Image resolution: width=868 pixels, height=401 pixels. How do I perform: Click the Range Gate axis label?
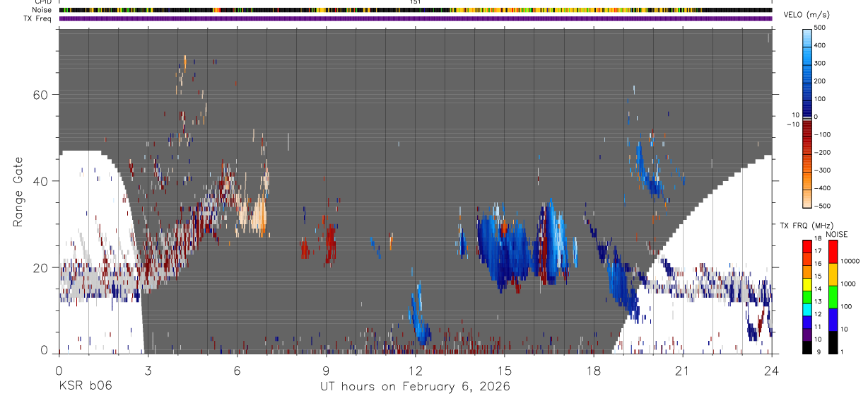coord(18,192)
